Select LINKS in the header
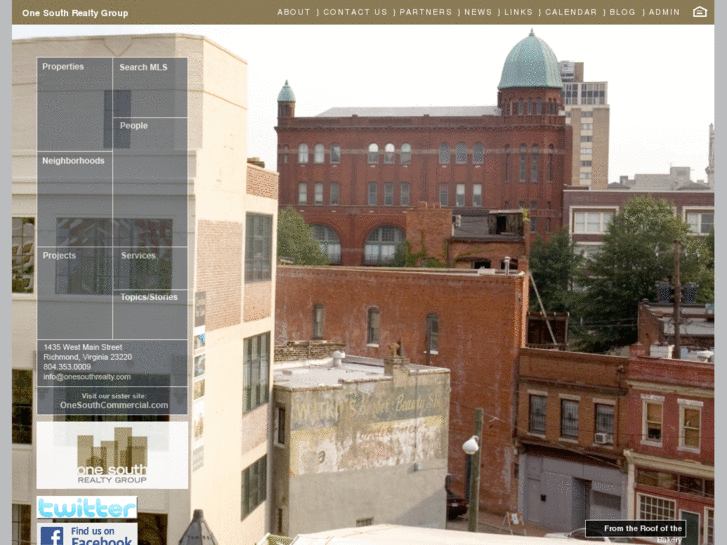727x545 pixels. coord(518,12)
